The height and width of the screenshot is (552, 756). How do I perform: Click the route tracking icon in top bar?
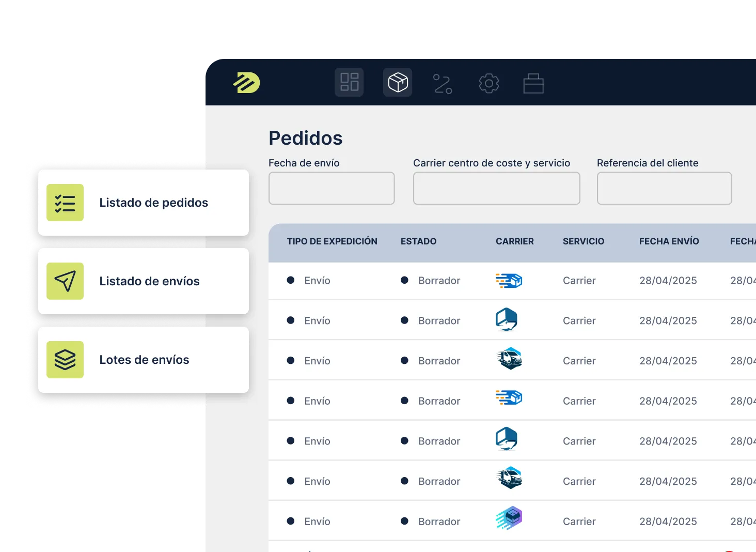(x=443, y=83)
